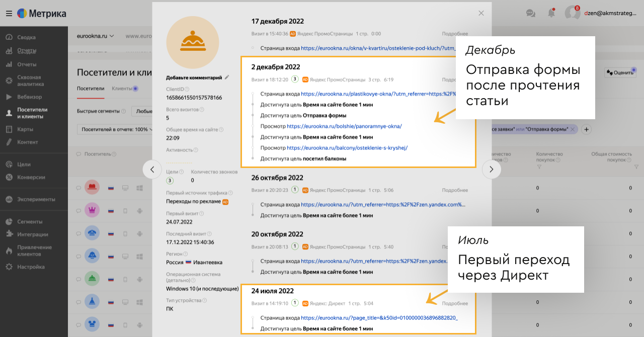Open the Карты sidebar section
This screenshot has height=337, width=644.
(x=25, y=129)
